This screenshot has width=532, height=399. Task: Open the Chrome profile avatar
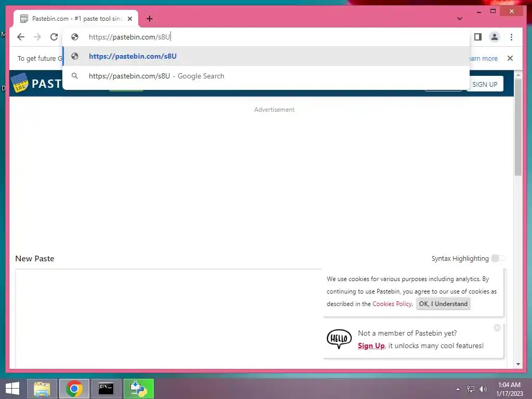[x=495, y=37]
